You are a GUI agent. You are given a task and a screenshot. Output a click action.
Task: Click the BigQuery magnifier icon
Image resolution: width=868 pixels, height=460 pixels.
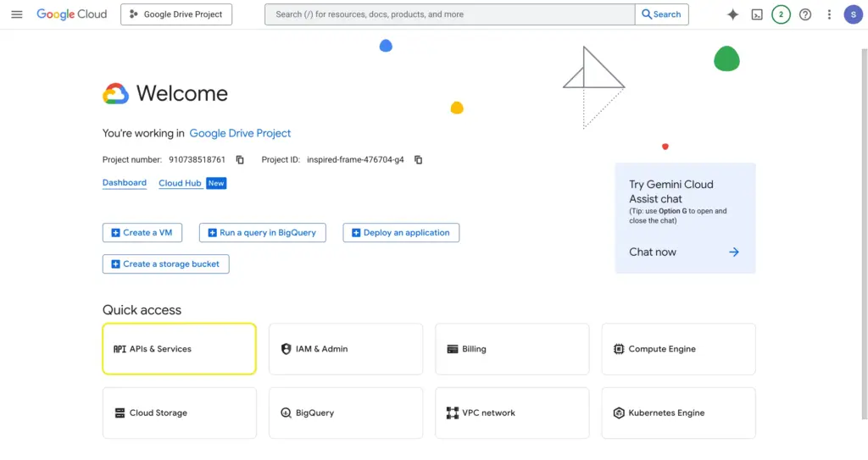point(286,413)
